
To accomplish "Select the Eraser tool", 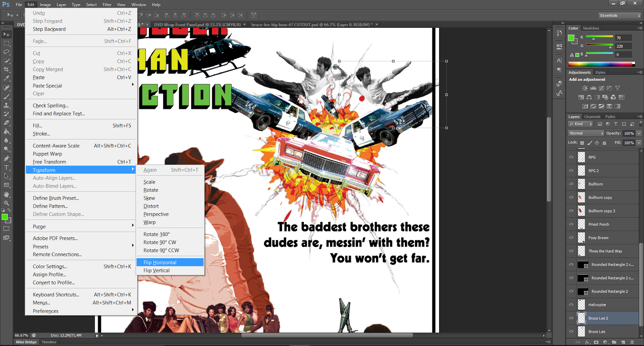I will pyautogui.click(x=6, y=123).
